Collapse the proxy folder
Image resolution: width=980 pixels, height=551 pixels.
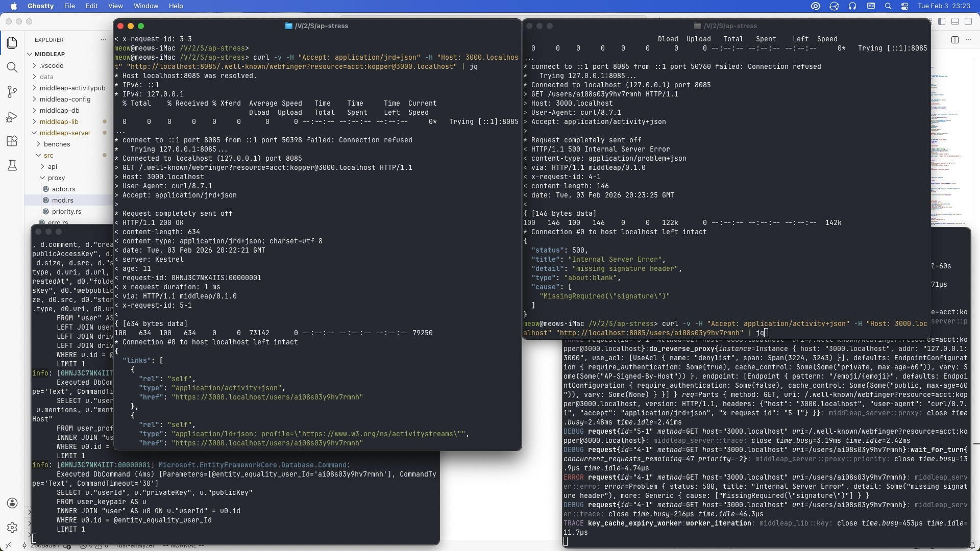(56, 178)
